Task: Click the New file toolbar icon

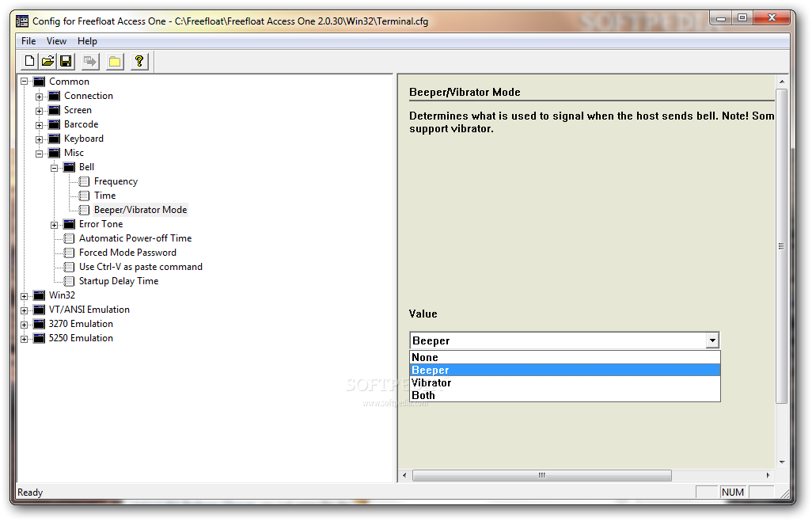Action: click(x=29, y=62)
